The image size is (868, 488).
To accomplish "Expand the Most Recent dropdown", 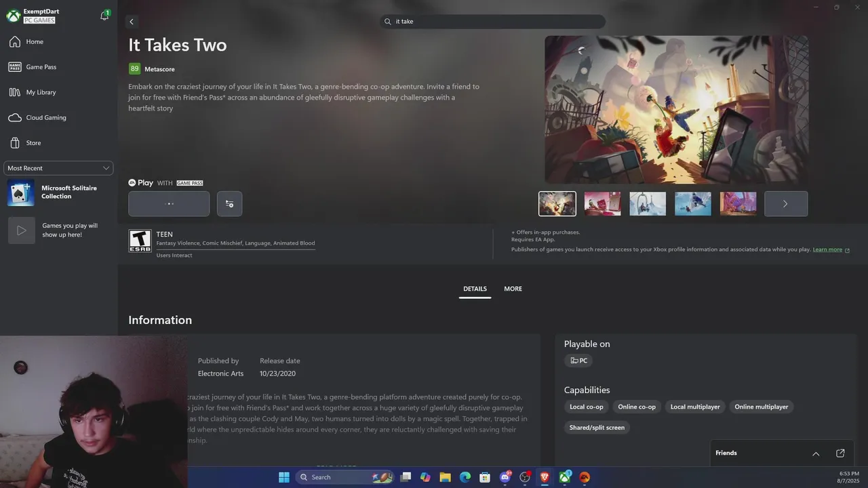I will [58, 168].
